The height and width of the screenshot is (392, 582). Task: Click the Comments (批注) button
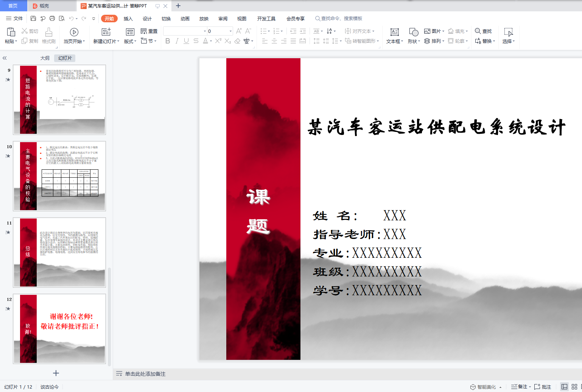[x=543, y=387]
